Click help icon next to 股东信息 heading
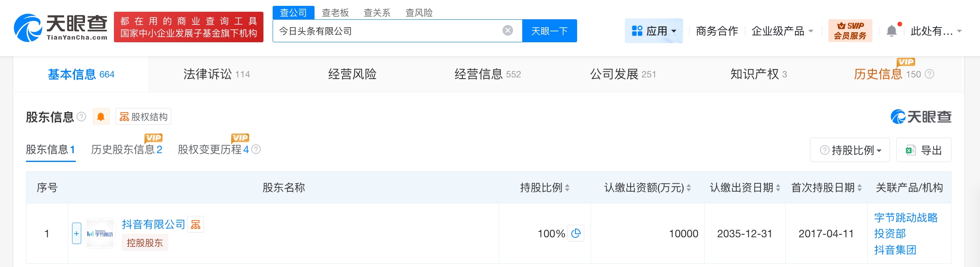The image size is (980, 267). click(x=82, y=117)
